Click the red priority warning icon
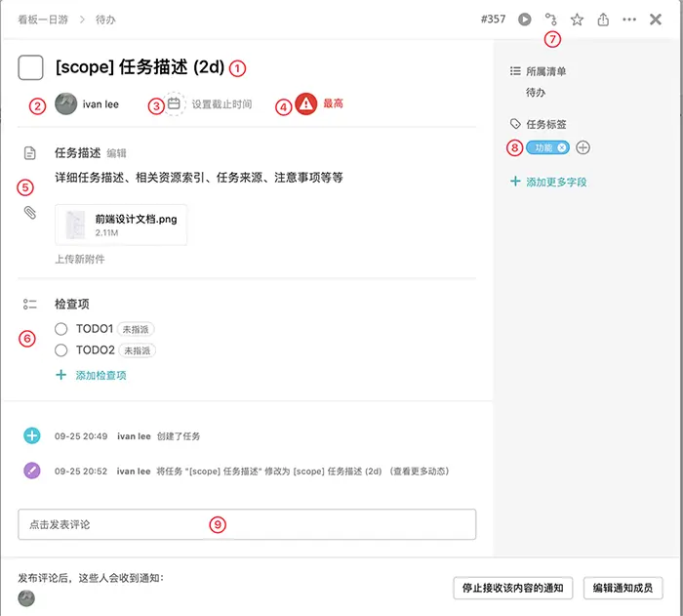This screenshot has width=683, height=616. pos(305,103)
